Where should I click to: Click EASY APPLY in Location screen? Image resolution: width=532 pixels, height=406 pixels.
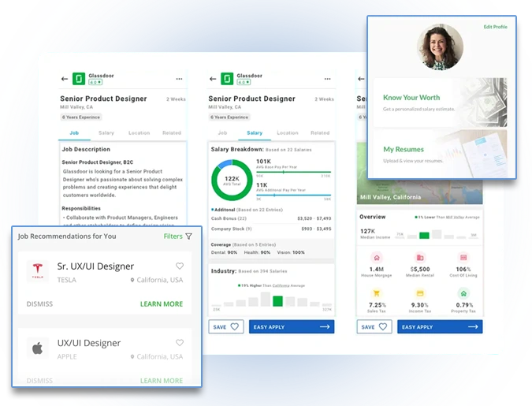point(440,327)
